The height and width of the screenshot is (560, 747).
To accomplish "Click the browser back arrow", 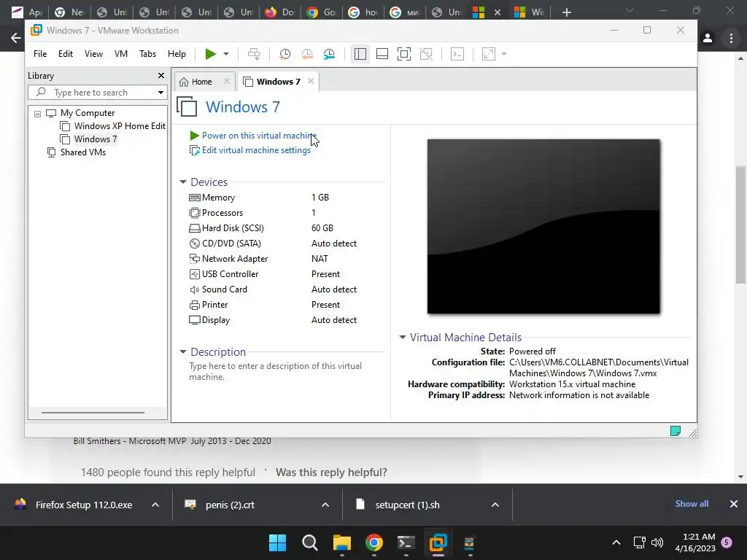I will click(x=16, y=38).
